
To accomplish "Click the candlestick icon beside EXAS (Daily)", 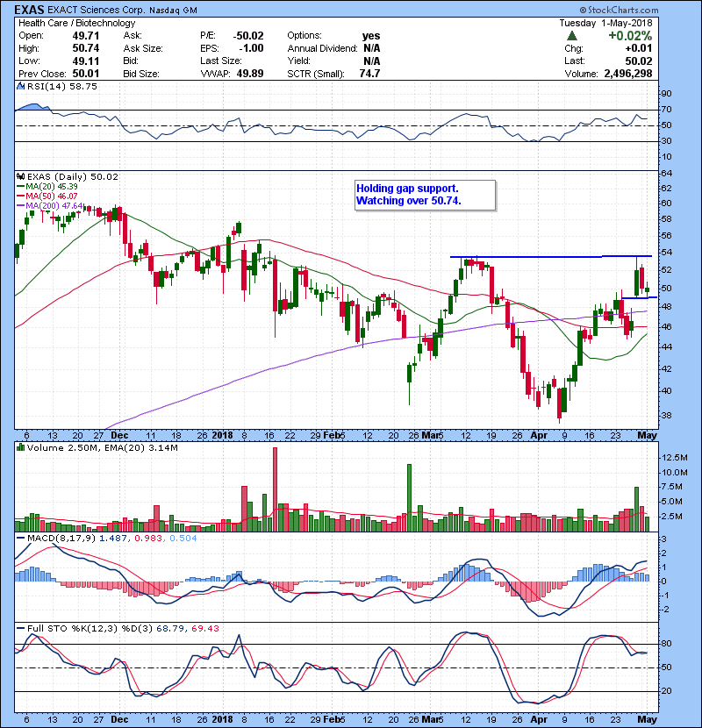I will [x=20, y=176].
